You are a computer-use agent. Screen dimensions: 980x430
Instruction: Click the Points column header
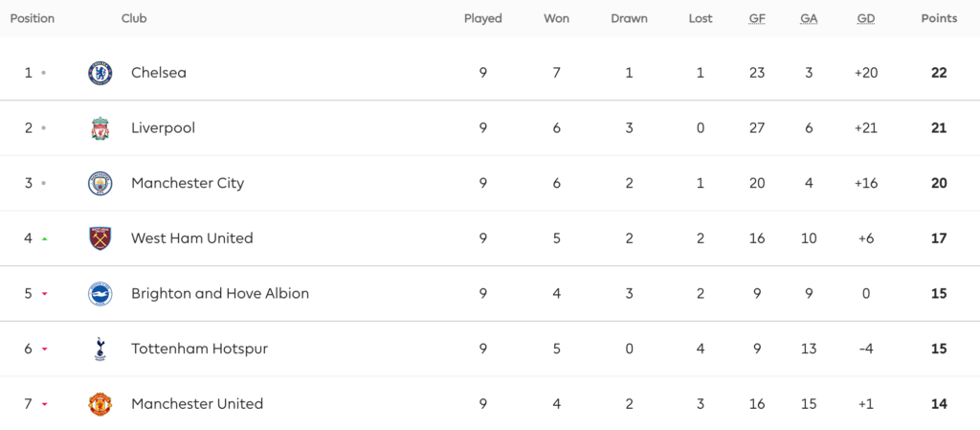(939, 18)
